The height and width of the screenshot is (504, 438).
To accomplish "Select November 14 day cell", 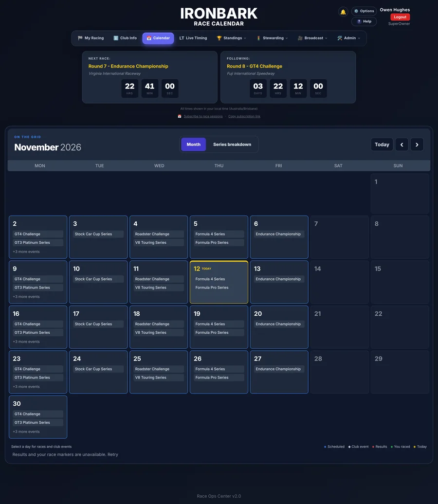I will [340, 282].
